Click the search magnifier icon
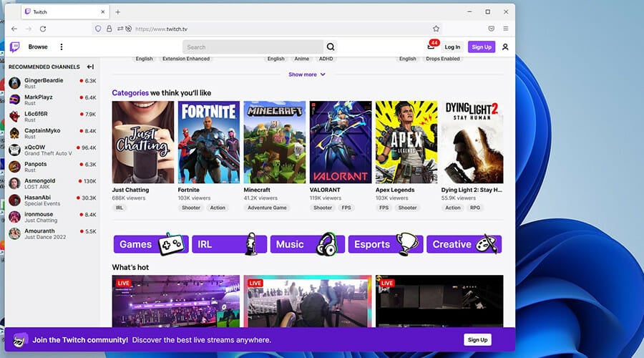Screen dimensions: 644x358 coord(331,47)
